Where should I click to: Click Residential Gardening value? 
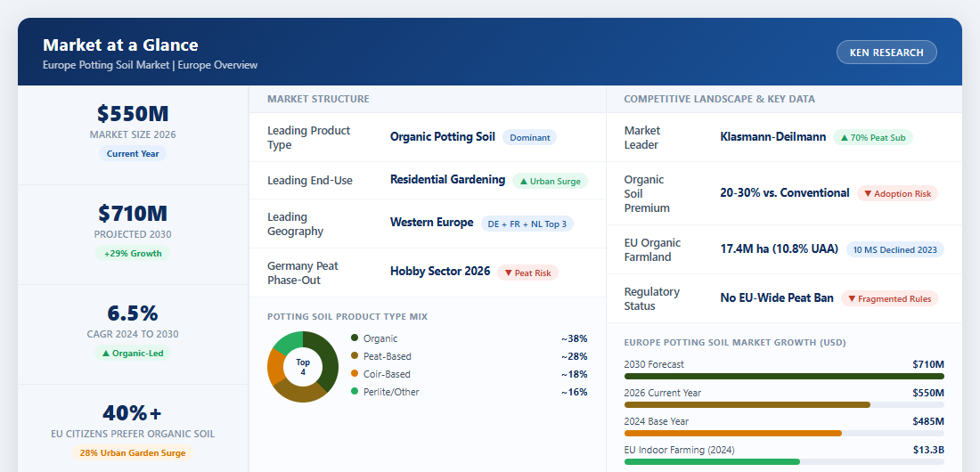pyautogui.click(x=447, y=180)
